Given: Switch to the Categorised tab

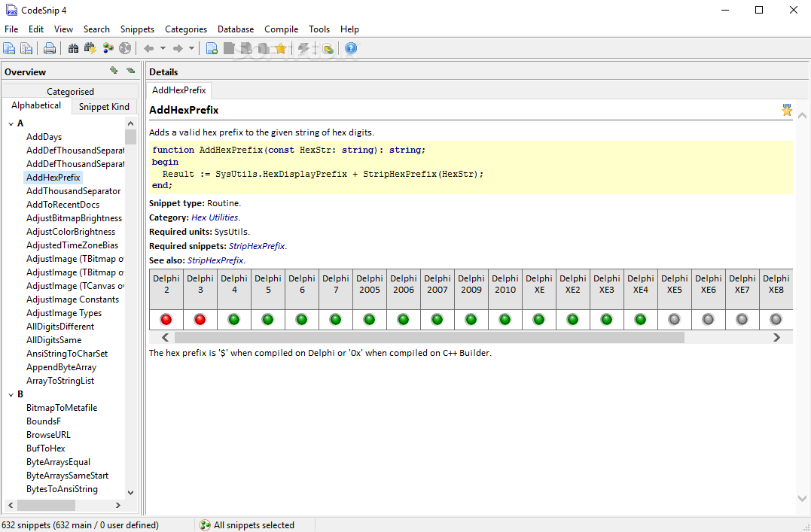Looking at the screenshot, I should (70, 92).
